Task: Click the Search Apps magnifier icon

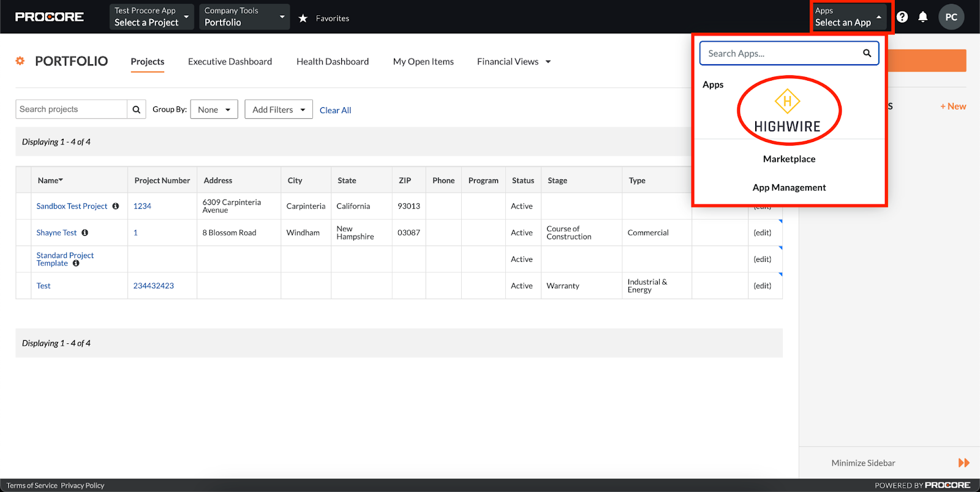Action: tap(867, 53)
